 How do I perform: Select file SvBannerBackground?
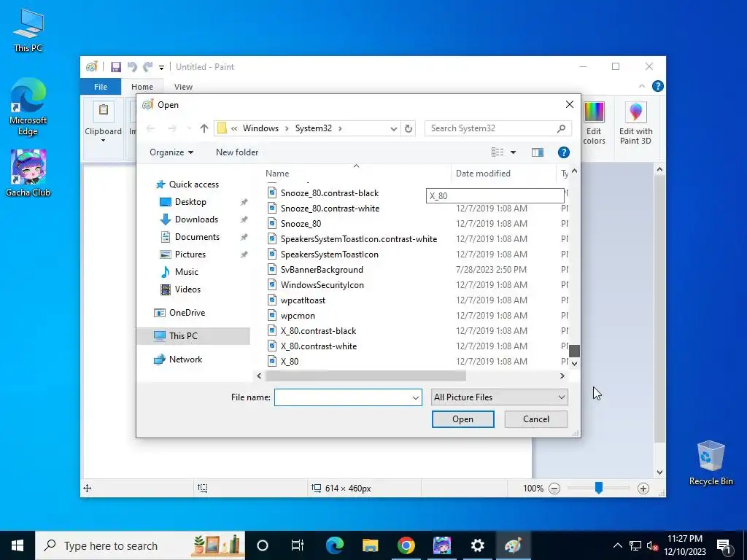click(322, 270)
